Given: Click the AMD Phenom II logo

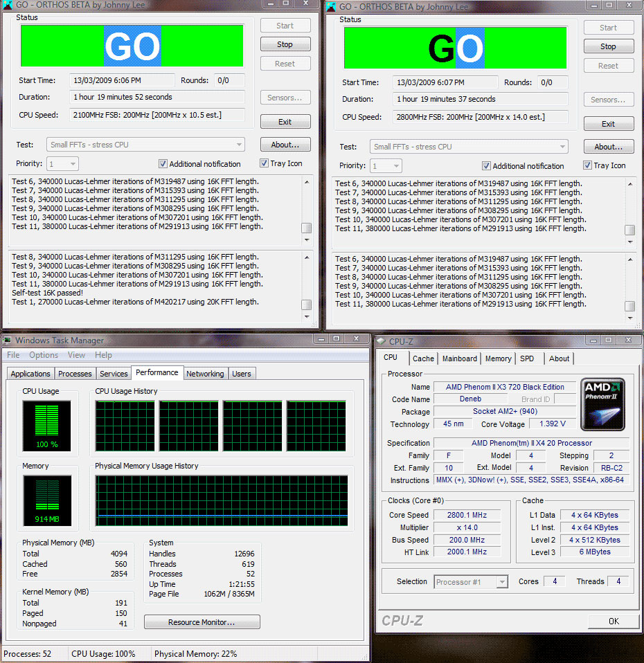Looking at the screenshot, I should (603, 404).
